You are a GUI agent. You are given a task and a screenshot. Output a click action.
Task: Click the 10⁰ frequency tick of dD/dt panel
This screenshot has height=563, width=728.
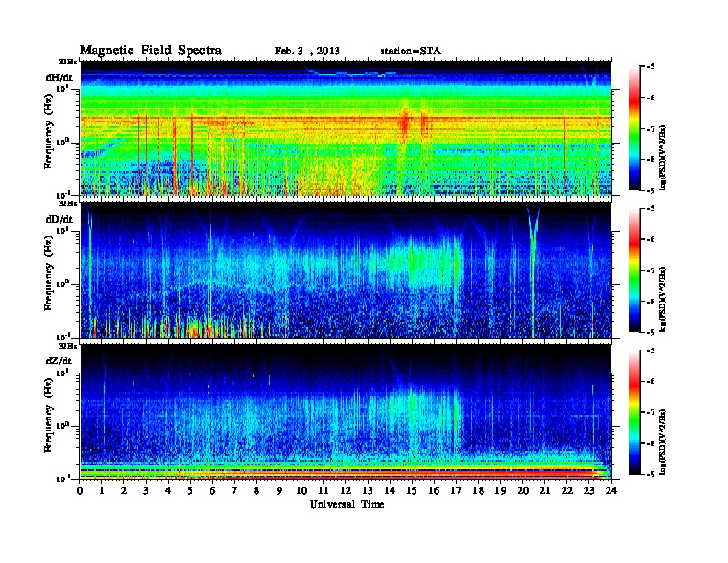pyautogui.click(x=63, y=283)
